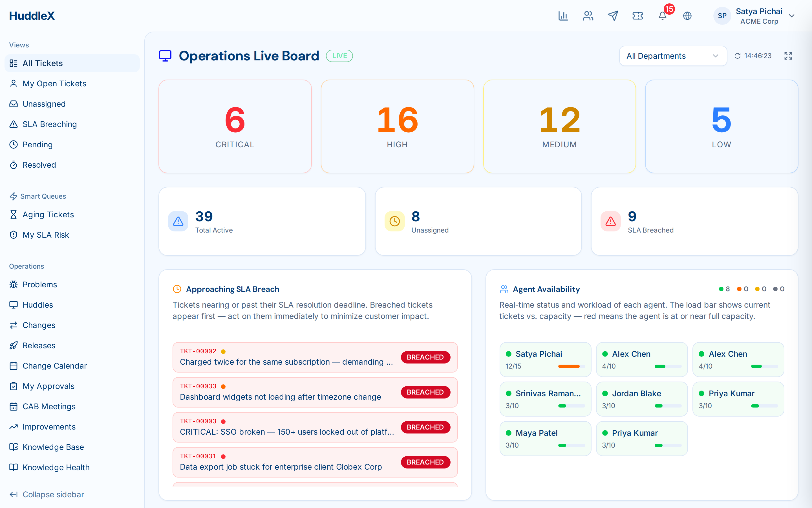Refresh the board next to 14:46:23
Image resolution: width=812 pixels, height=508 pixels.
pos(738,56)
